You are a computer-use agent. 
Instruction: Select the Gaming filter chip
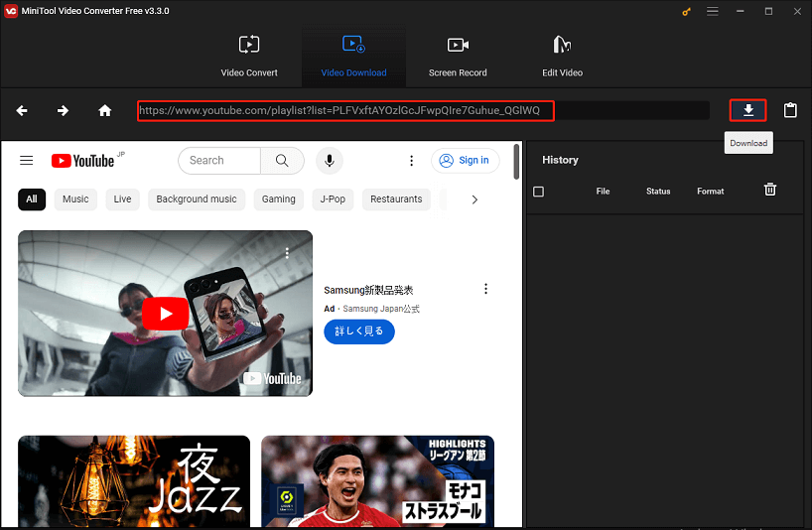pos(279,199)
